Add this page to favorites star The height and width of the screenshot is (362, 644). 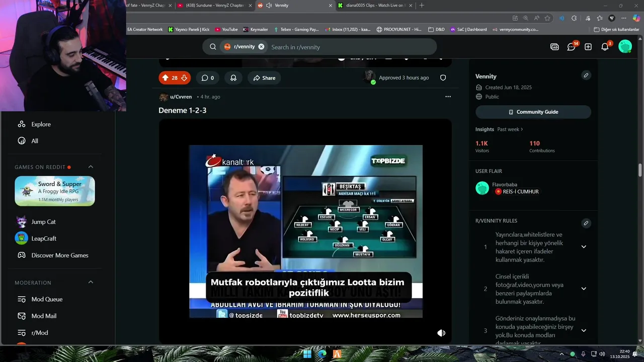point(547,18)
